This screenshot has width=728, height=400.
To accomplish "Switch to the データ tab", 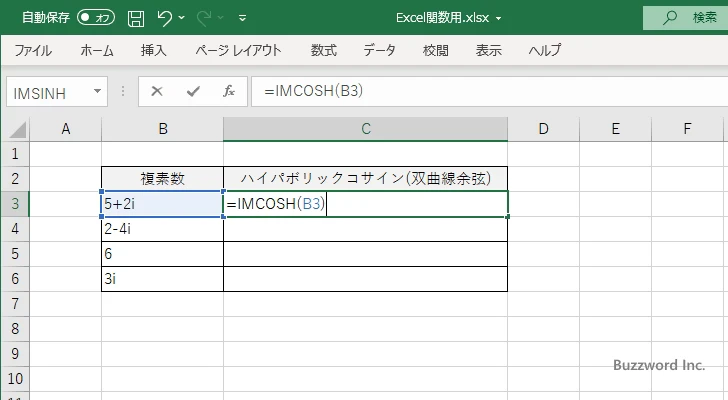I will click(379, 50).
